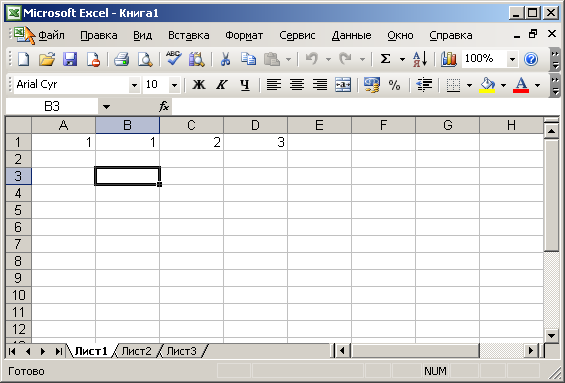Select the Лист1 sheet tab
The height and width of the screenshot is (383, 565).
pos(91,351)
